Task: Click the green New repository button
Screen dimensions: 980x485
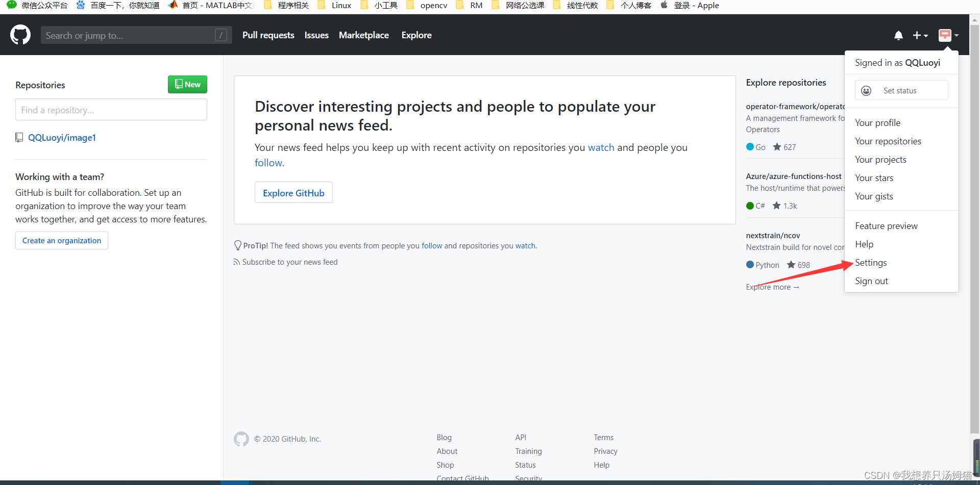Action: pos(187,85)
